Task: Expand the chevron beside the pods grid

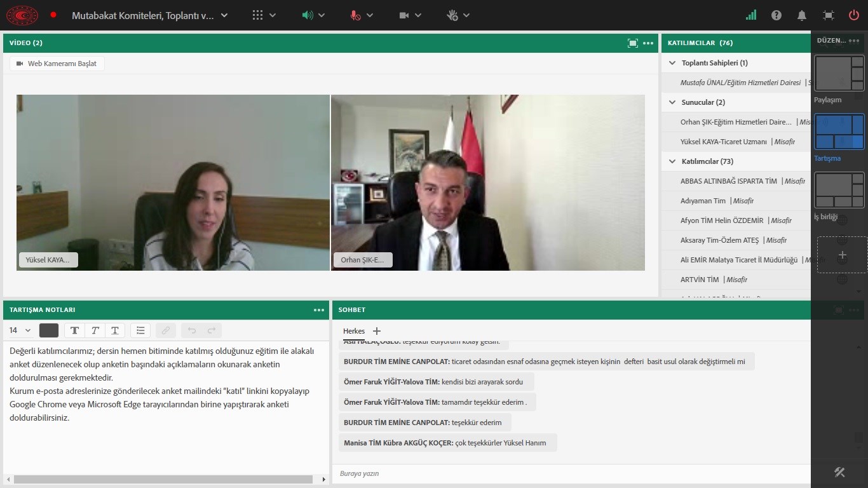Action: pos(273,15)
